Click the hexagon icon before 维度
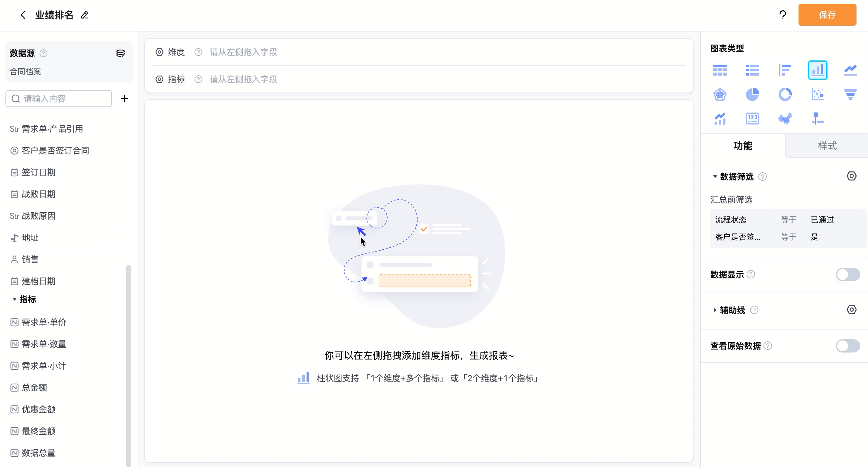The image size is (868, 468). tap(159, 52)
